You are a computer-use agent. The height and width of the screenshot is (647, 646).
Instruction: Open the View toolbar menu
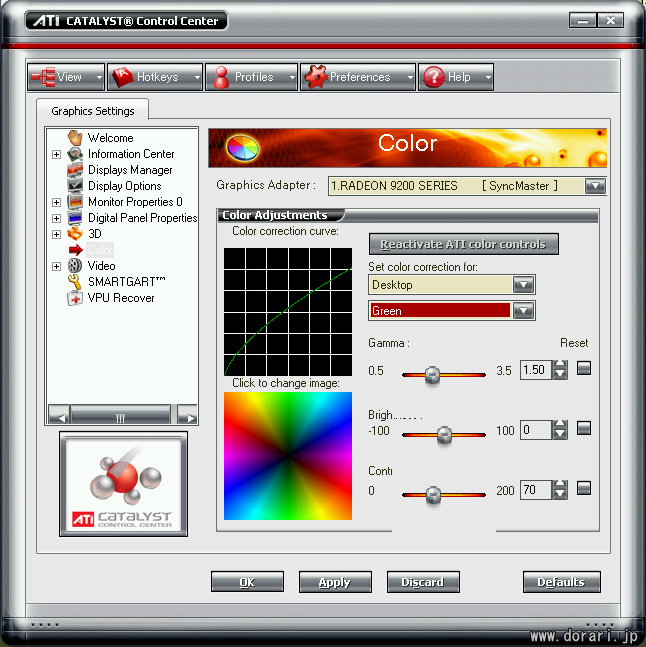(x=66, y=77)
